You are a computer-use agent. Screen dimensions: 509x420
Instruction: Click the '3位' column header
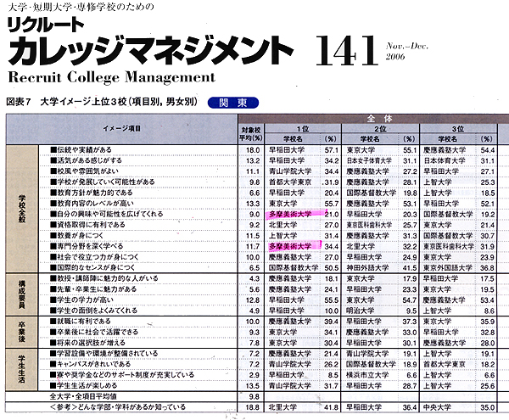coord(458,129)
